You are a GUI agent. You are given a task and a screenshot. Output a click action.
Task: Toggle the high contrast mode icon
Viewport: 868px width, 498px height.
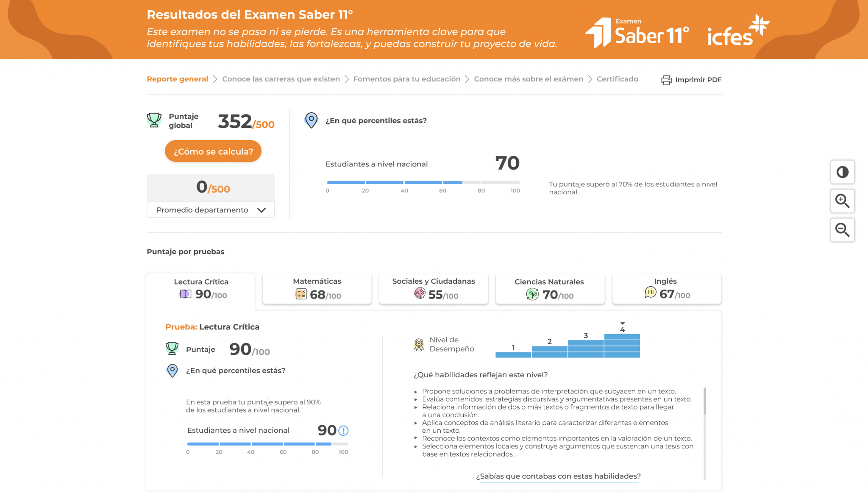pyautogui.click(x=842, y=172)
